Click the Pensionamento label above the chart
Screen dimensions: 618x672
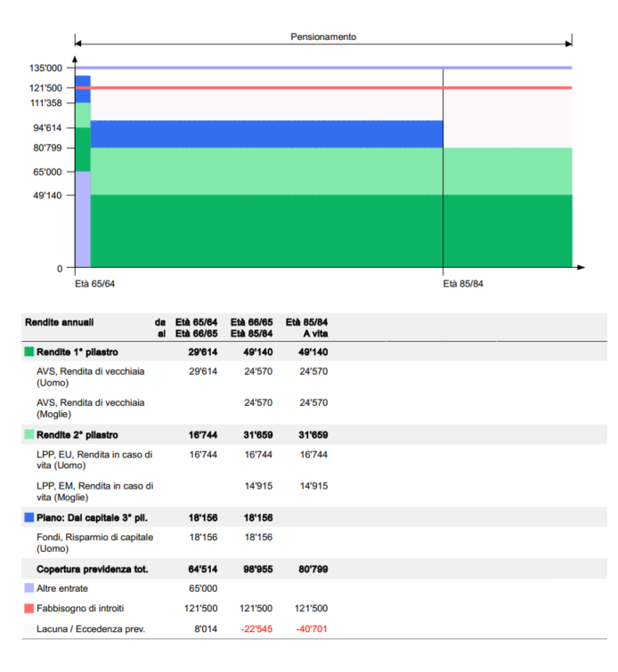(323, 37)
